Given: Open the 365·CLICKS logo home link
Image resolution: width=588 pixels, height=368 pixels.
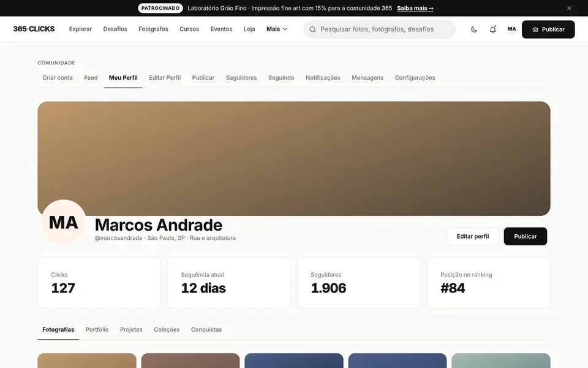Looking at the screenshot, I should [x=34, y=29].
